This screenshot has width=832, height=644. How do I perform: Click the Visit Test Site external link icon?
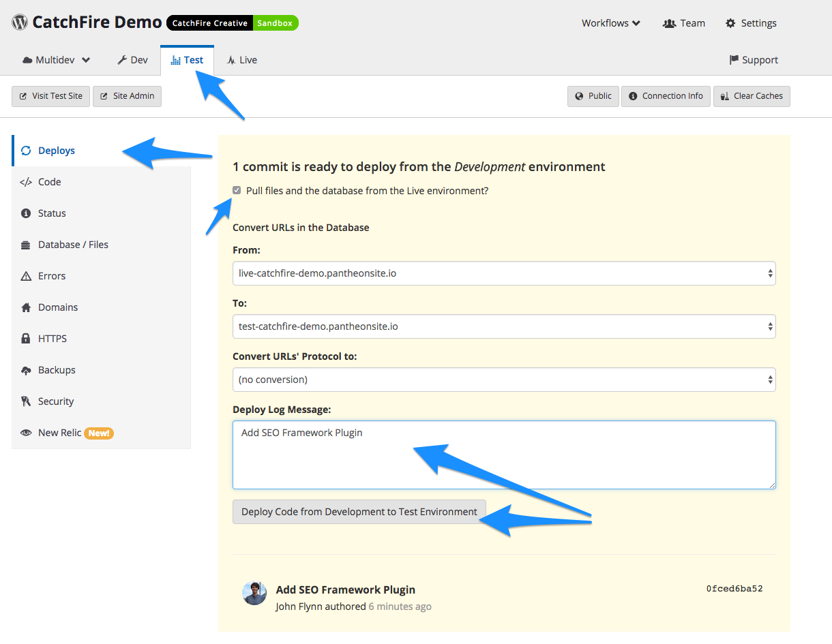23,96
